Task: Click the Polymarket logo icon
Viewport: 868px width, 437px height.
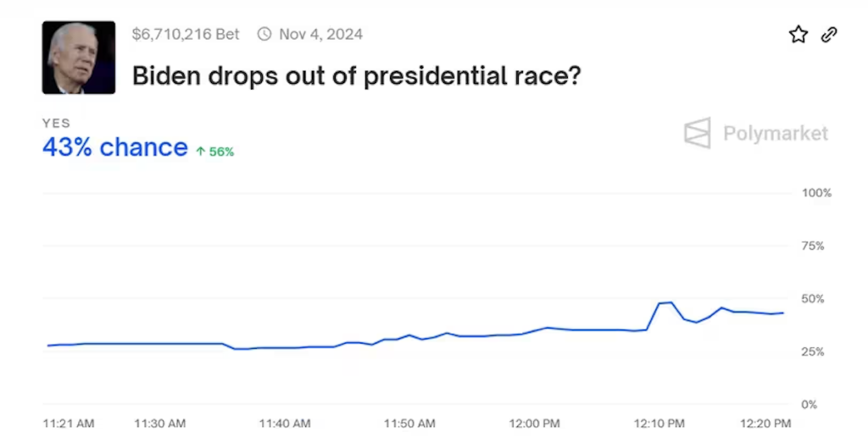Action: tap(698, 134)
